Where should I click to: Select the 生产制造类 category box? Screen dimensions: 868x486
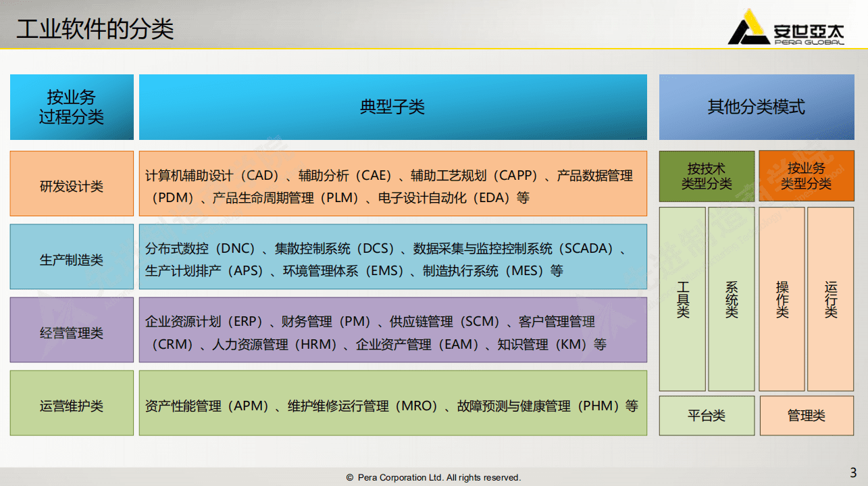pyautogui.click(x=71, y=256)
